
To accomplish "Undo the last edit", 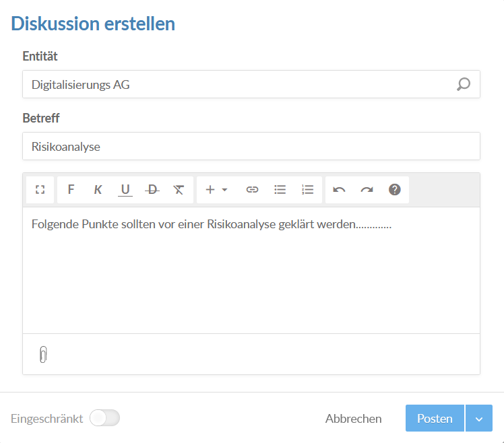I will coord(339,190).
